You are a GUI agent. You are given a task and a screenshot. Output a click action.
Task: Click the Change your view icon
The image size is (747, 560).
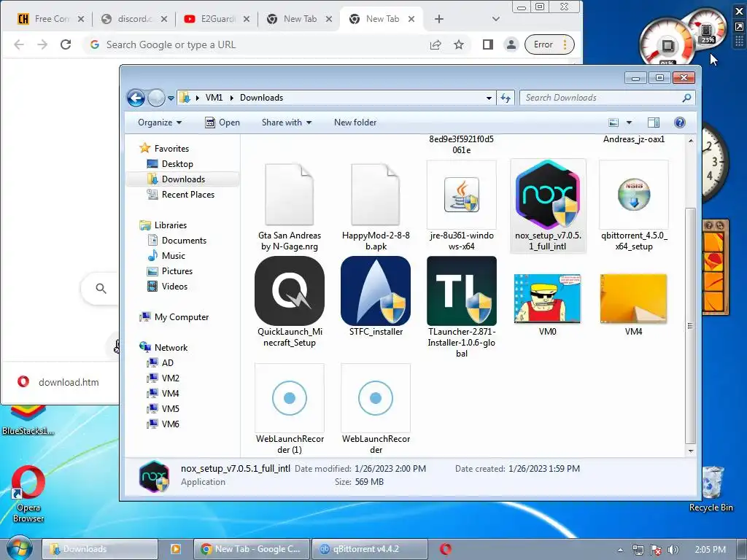tap(614, 122)
